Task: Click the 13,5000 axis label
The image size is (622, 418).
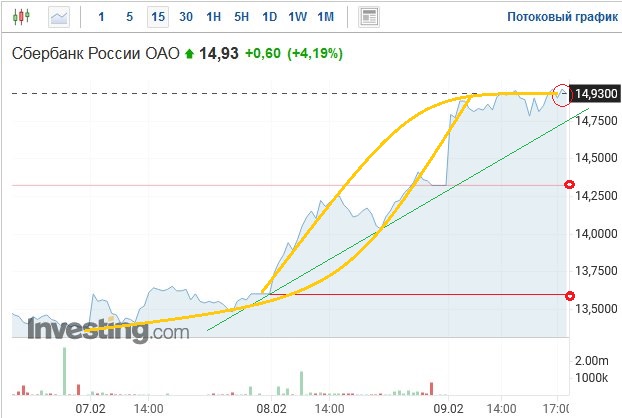Action: click(x=596, y=309)
